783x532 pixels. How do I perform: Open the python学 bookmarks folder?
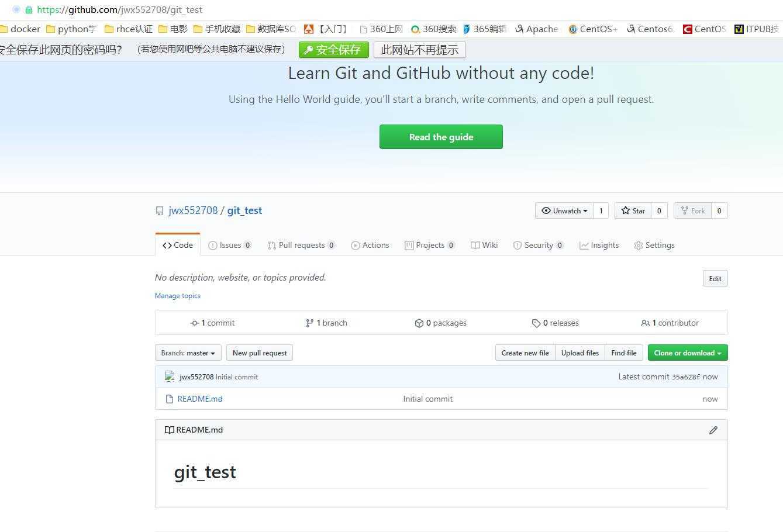[x=71, y=29]
